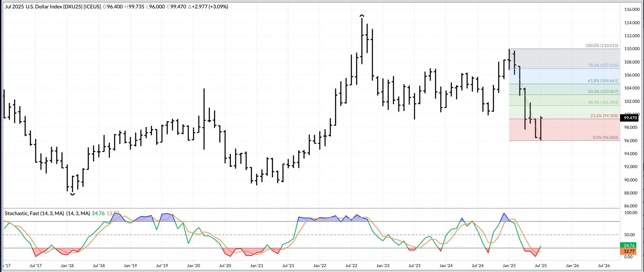644x272 pixels.
Task: Select the U.S. Dollar Index (DXU25) chart title
Action: pos(53,7)
